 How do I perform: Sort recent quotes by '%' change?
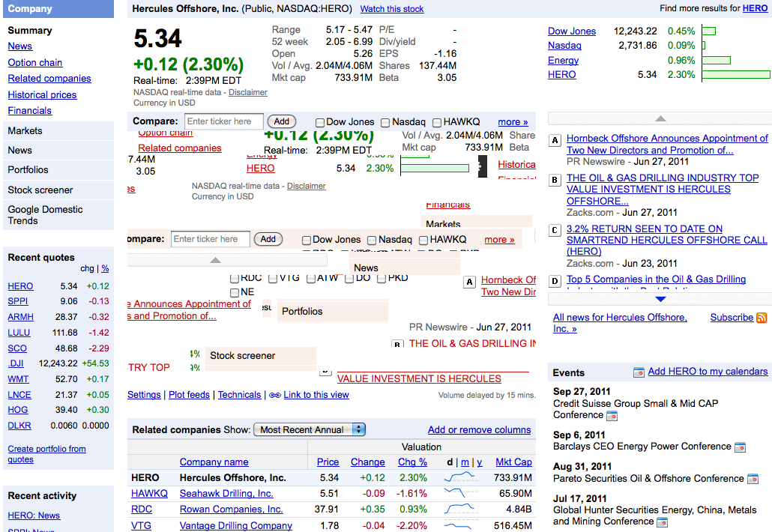(105, 269)
